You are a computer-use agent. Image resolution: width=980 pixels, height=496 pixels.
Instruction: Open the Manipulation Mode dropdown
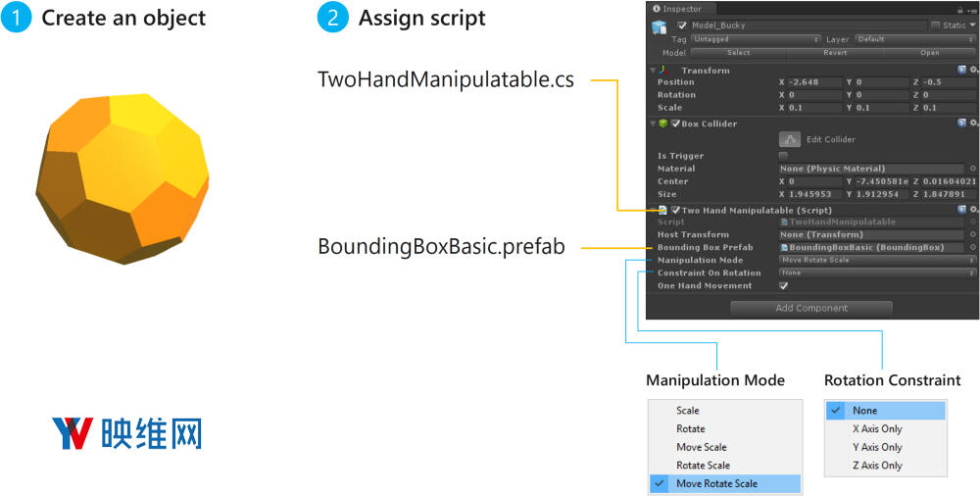877,261
